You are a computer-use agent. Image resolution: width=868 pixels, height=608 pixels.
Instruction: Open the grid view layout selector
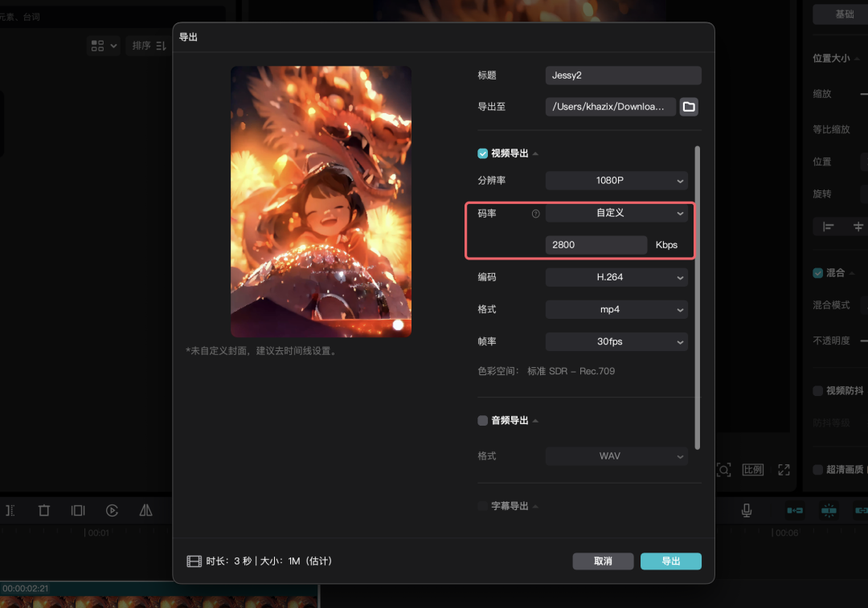[104, 45]
